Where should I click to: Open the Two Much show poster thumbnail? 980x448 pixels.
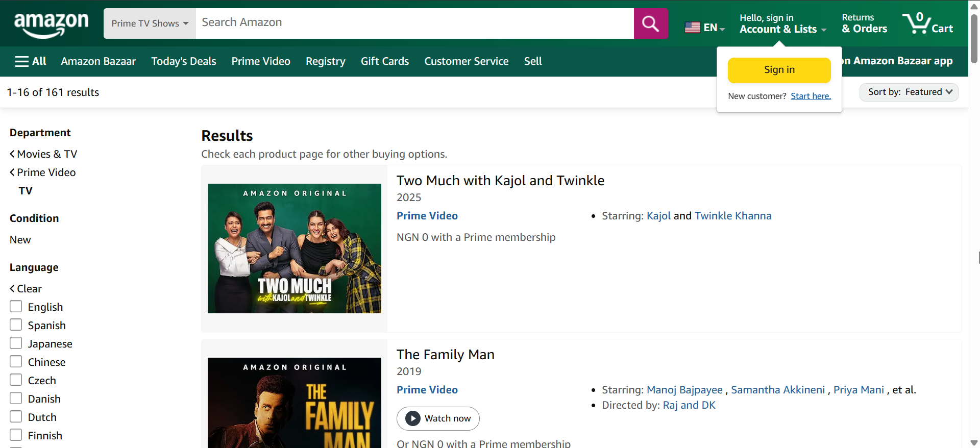pyautogui.click(x=294, y=248)
